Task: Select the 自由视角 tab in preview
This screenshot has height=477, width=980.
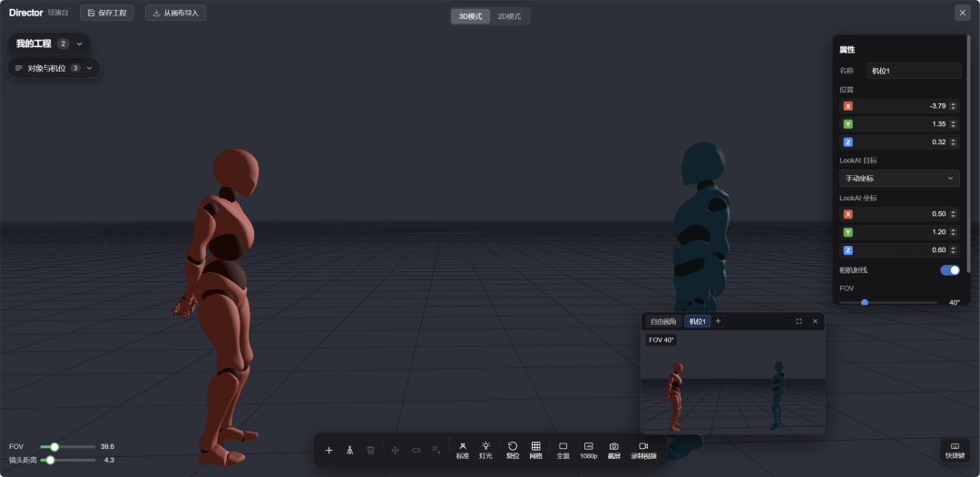Action: tap(663, 322)
